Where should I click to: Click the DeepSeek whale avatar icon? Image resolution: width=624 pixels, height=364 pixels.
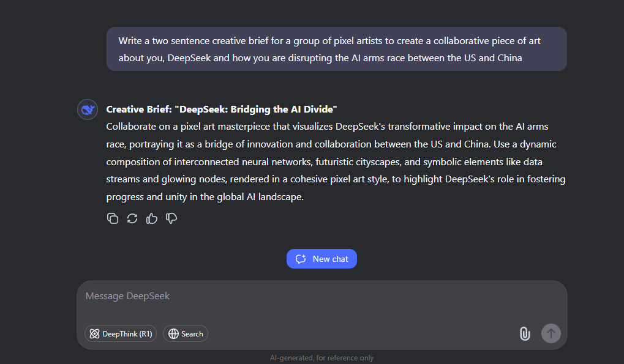[88, 110]
